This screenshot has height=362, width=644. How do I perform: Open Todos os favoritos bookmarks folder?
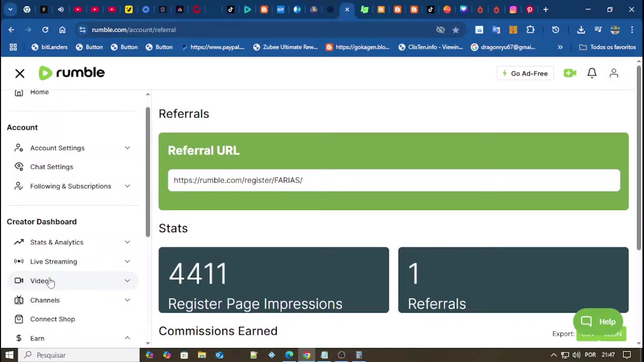608,47
